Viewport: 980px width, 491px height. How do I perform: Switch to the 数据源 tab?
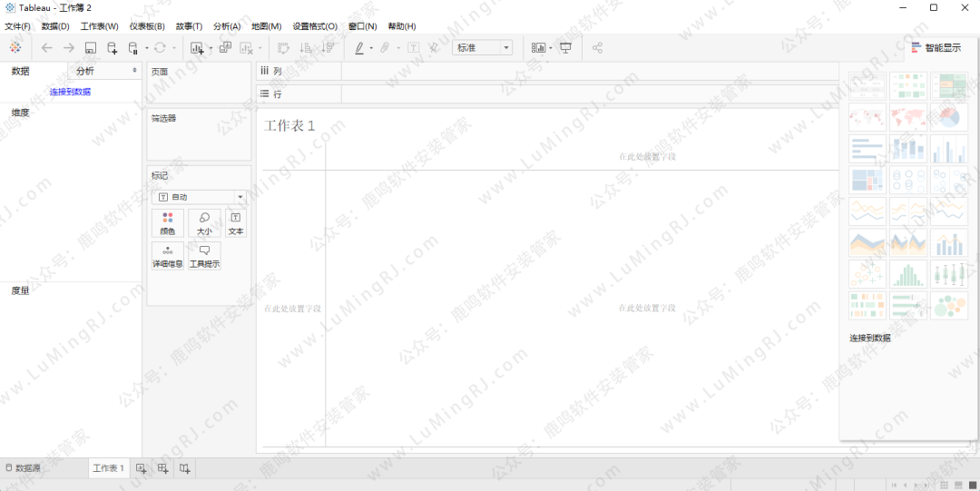(x=24, y=468)
